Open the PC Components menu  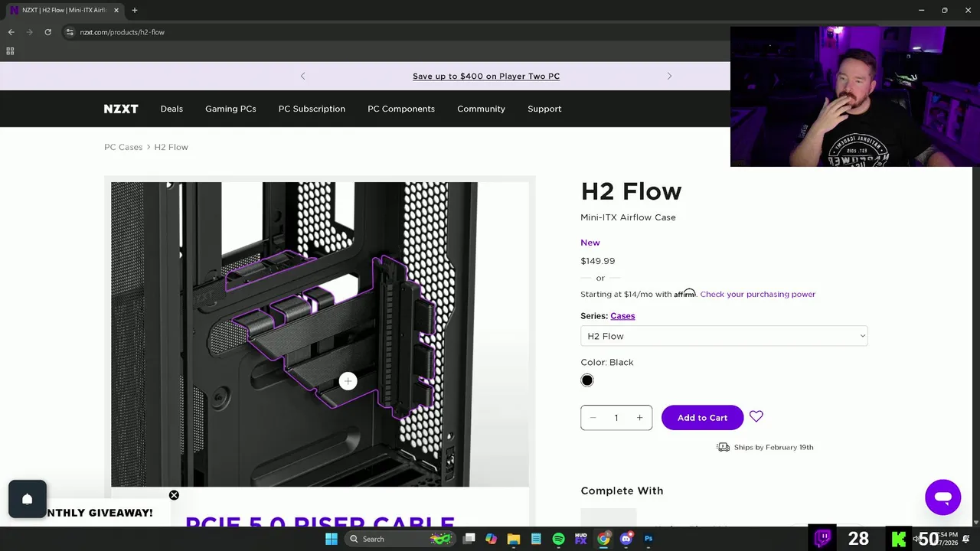[x=401, y=109]
